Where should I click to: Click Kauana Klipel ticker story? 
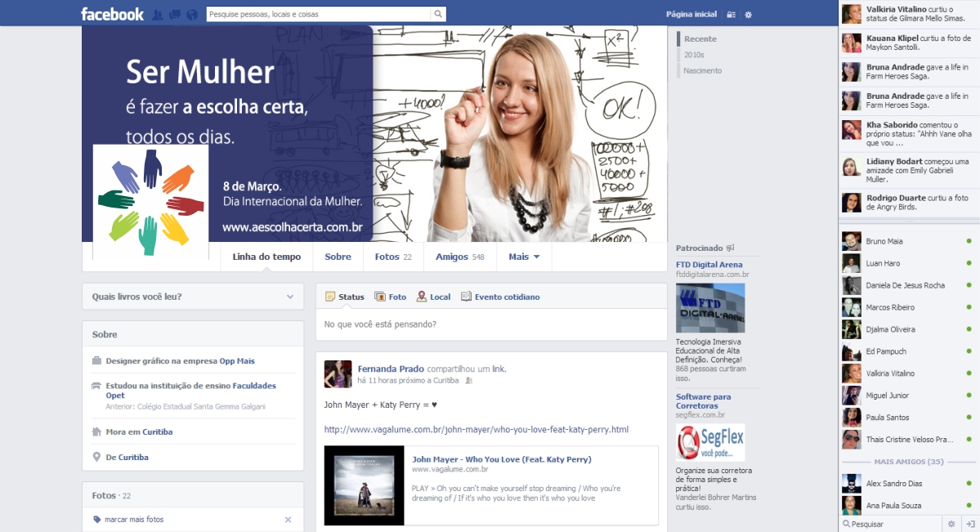(909, 42)
